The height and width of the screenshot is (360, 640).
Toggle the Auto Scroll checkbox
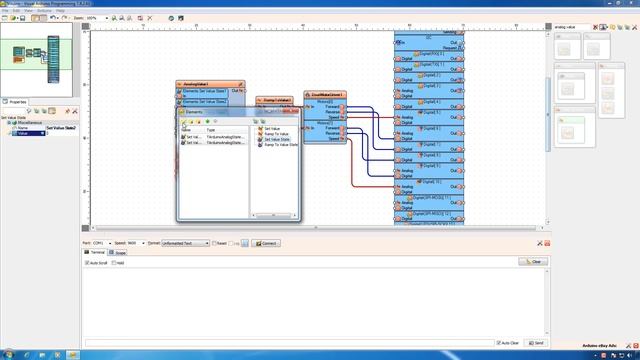click(87, 263)
